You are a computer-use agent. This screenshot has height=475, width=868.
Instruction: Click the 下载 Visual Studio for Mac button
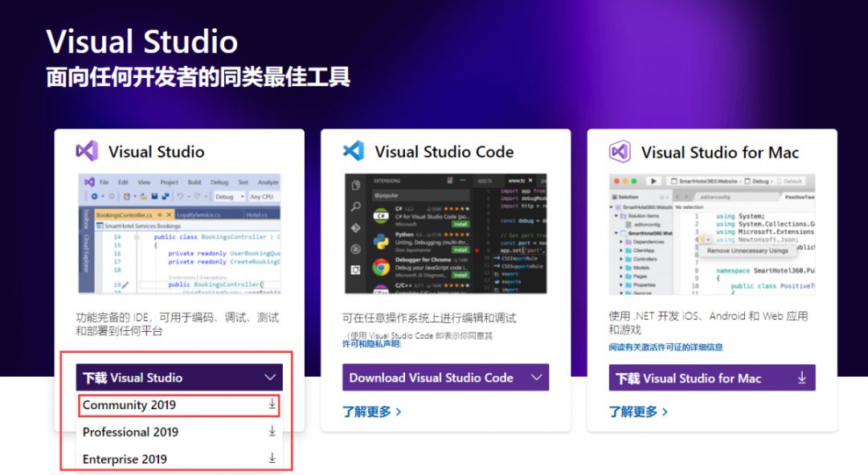[712, 378]
